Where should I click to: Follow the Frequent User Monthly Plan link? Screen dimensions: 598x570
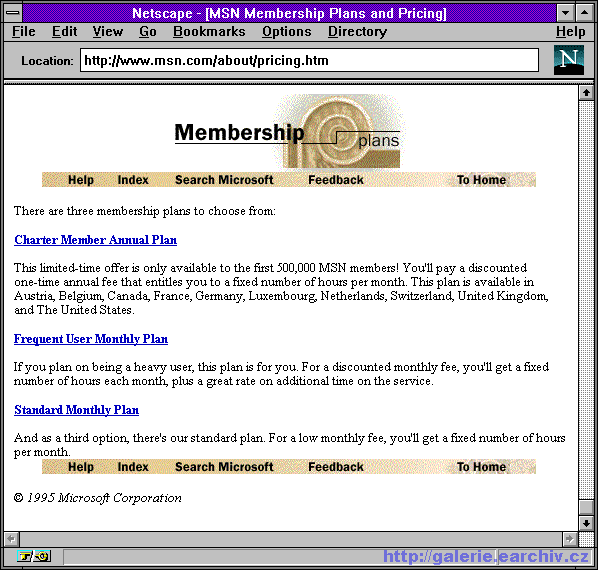pos(91,339)
